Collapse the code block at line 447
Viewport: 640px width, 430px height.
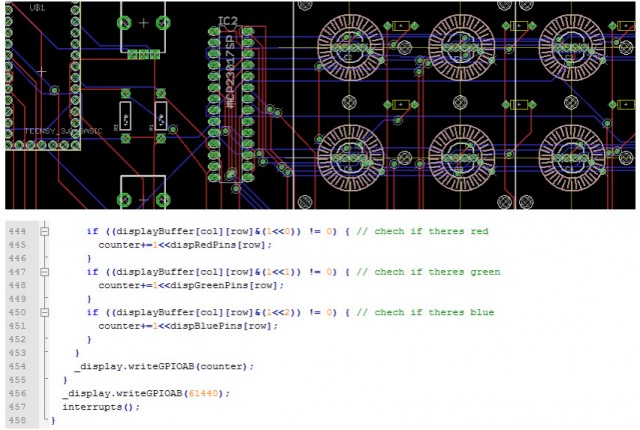[44, 272]
